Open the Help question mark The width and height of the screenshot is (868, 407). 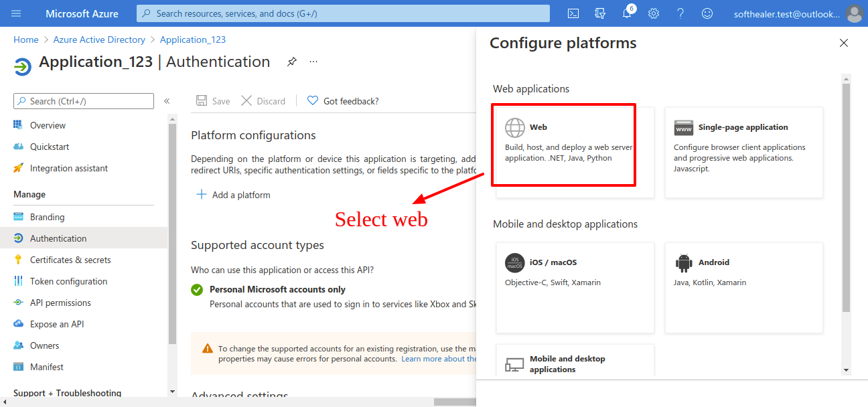680,13
